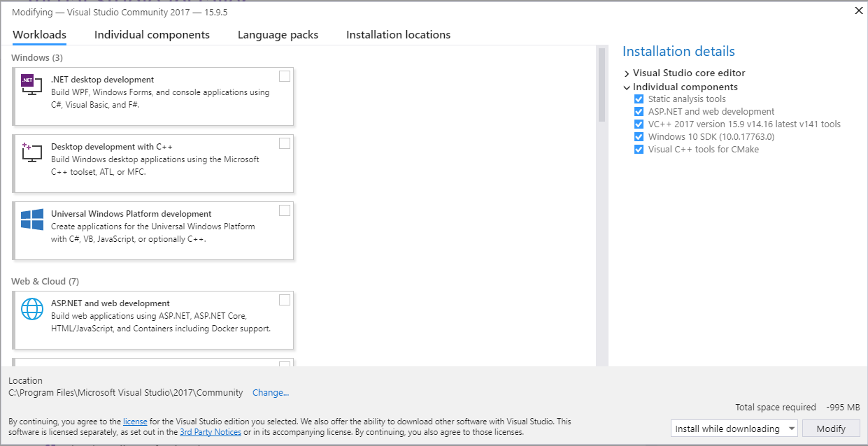Click the workloads list scrollbar thumb

[x=602, y=85]
